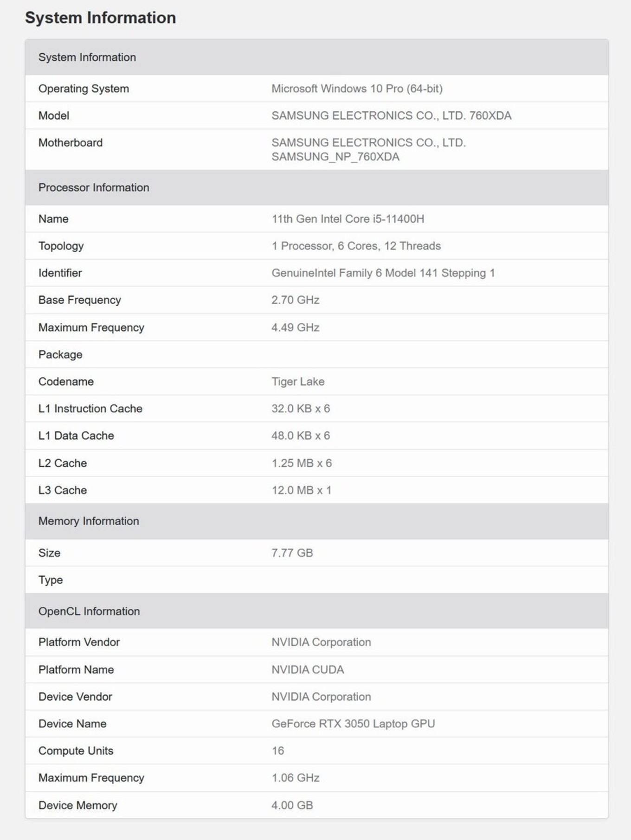The width and height of the screenshot is (631, 840).
Task: Click the '1.25 MB x 6' cache value
Action: 302,463
